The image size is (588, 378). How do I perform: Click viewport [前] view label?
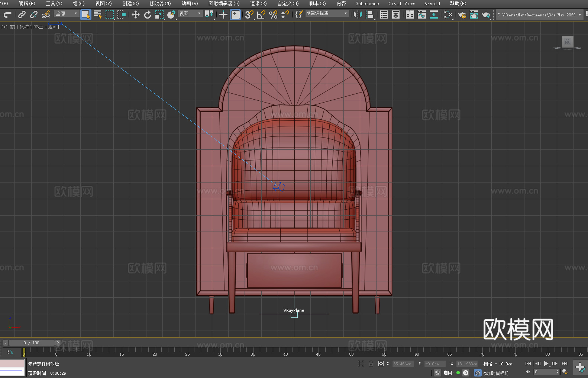[14, 27]
